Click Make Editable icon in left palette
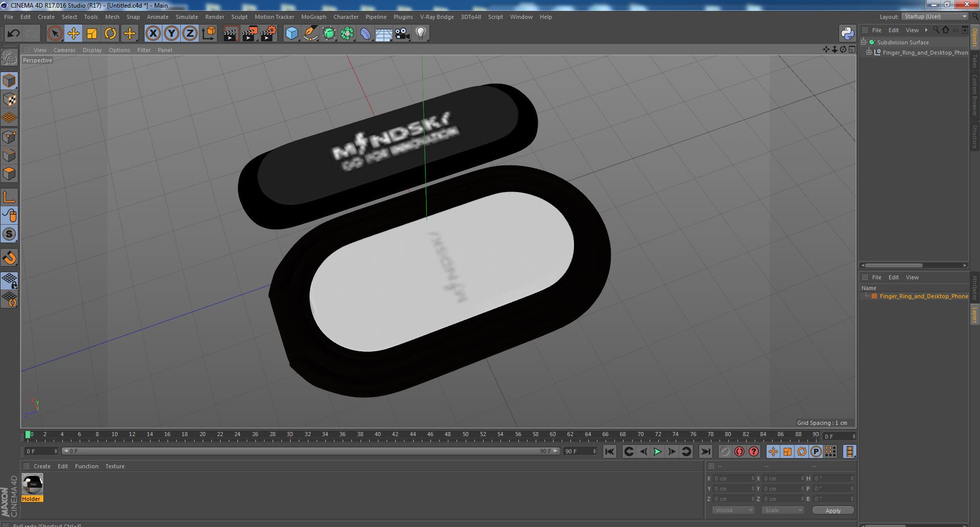This screenshot has height=527, width=980. pyautogui.click(x=9, y=57)
